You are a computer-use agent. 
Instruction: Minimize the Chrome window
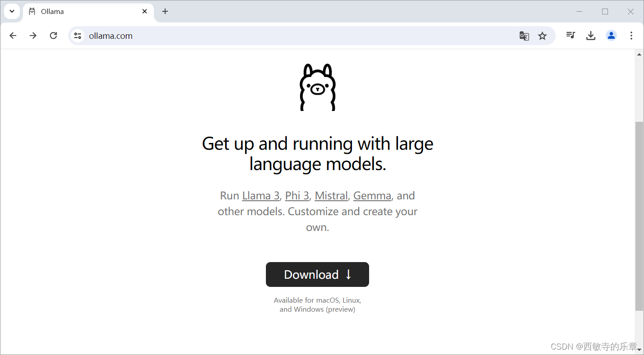580,11
